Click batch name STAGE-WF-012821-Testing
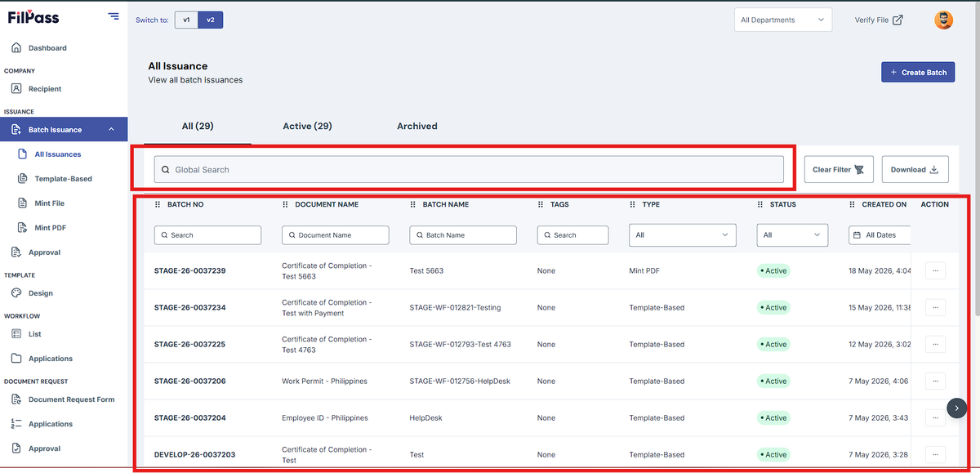 (455, 308)
